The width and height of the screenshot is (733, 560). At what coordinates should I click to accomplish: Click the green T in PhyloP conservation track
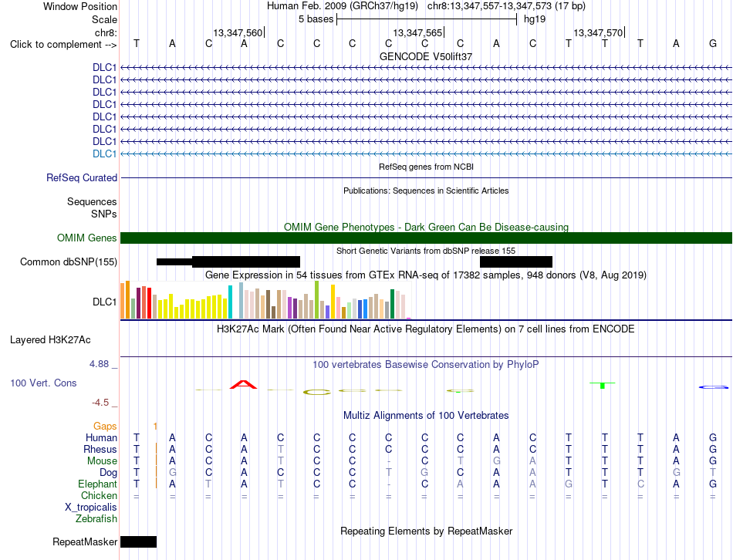(x=603, y=385)
